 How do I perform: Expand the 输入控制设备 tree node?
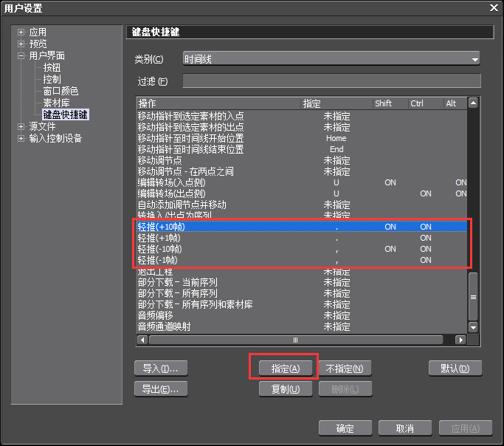pyautogui.click(x=21, y=138)
